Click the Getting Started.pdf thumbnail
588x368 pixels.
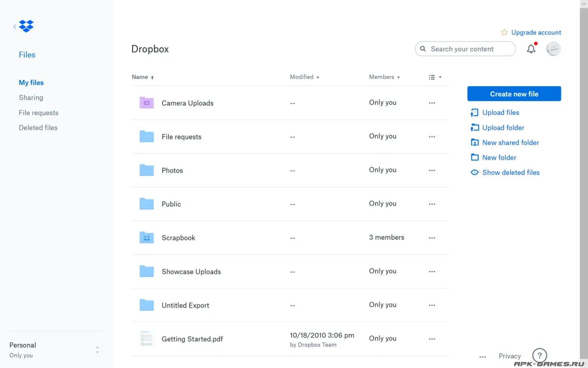pyautogui.click(x=146, y=338)
